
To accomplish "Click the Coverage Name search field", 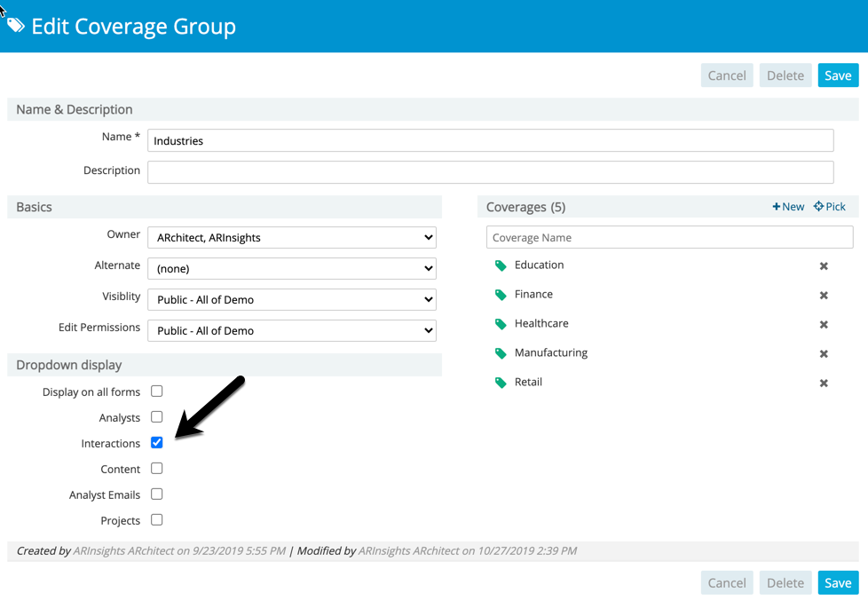I will 670,238.
